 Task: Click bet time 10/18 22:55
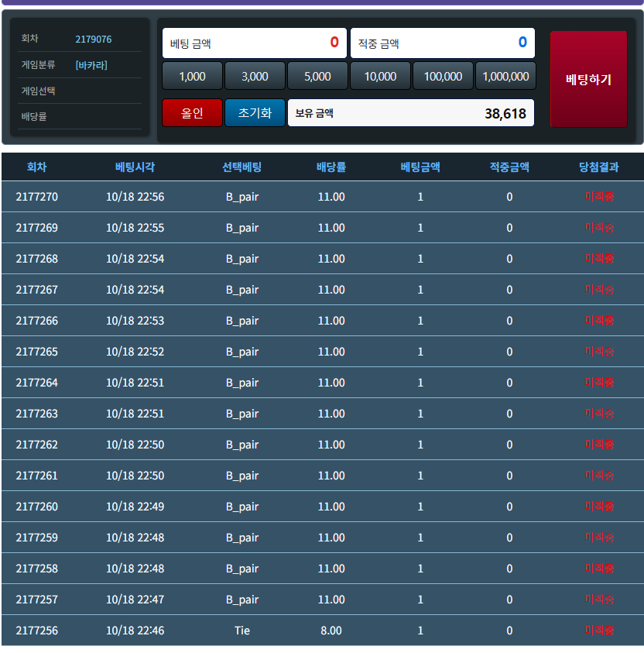click(135, 228)
